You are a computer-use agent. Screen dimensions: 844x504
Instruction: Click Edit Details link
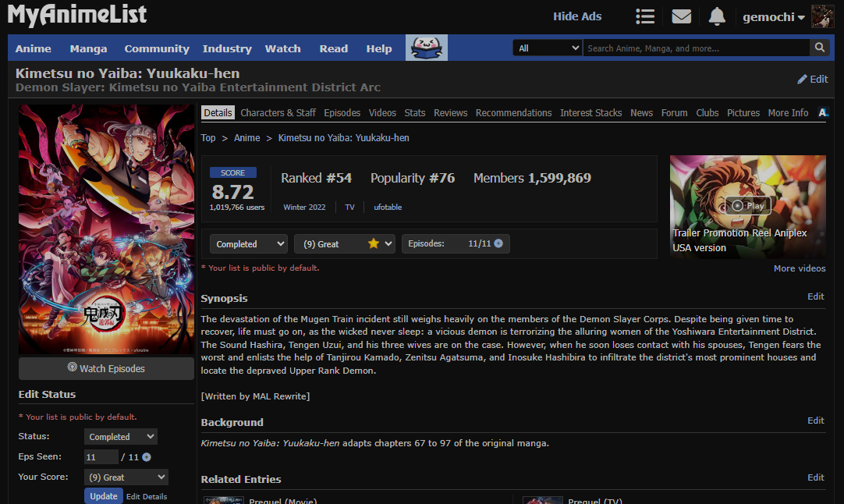coord(147,496)
